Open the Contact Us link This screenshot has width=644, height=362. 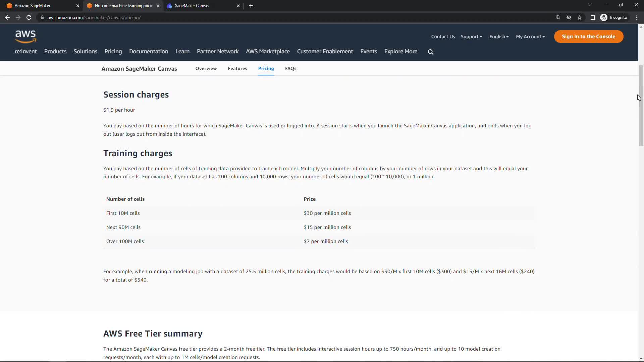(443, 37)
